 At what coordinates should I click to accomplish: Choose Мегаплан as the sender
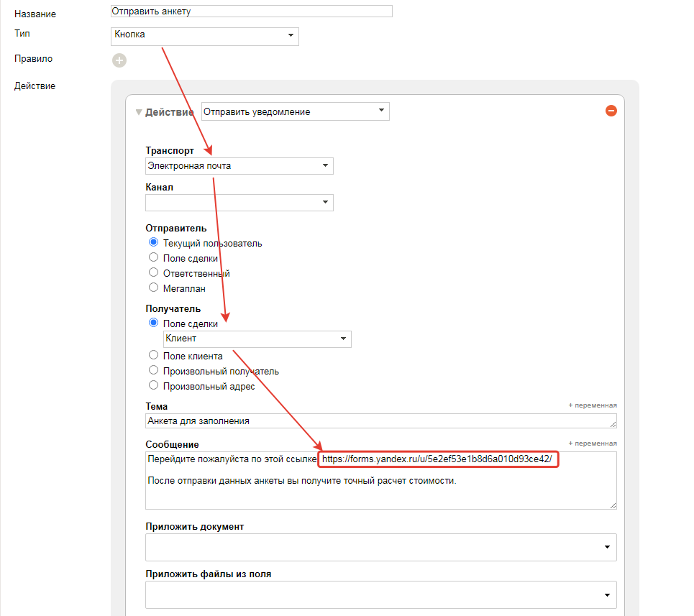click(x=153, y=288)
